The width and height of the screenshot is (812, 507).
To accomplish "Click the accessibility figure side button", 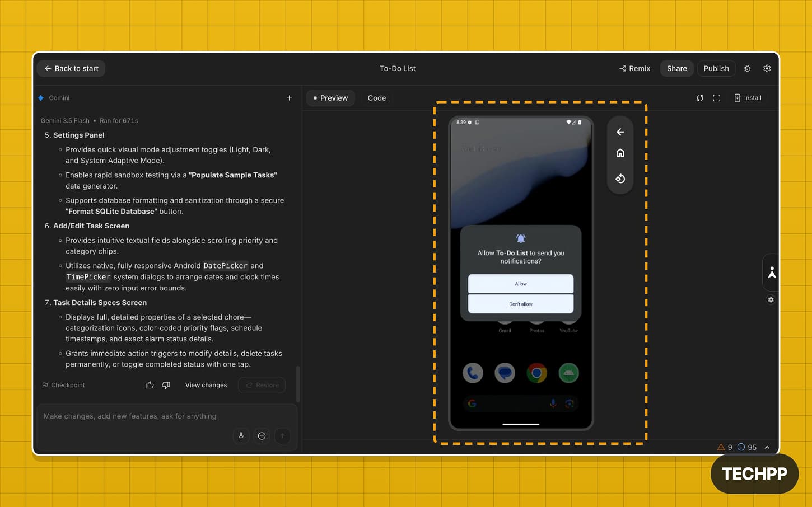I will pos(772,273).
